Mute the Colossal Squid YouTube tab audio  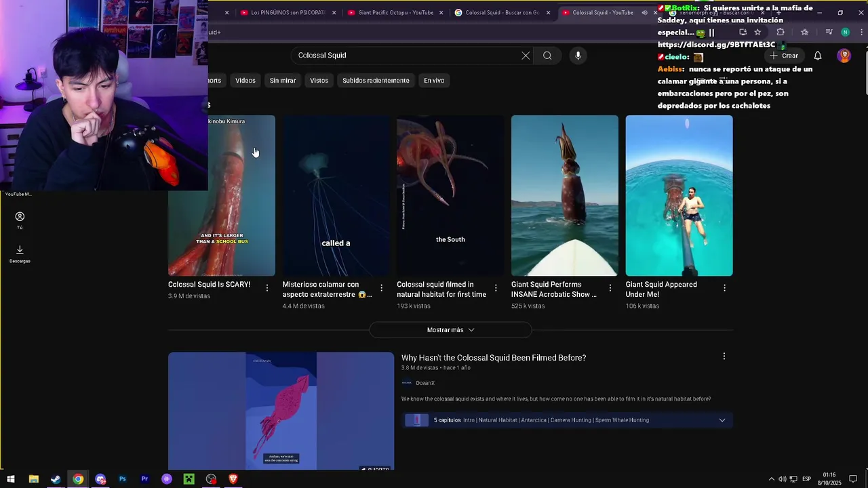point(644,12)
